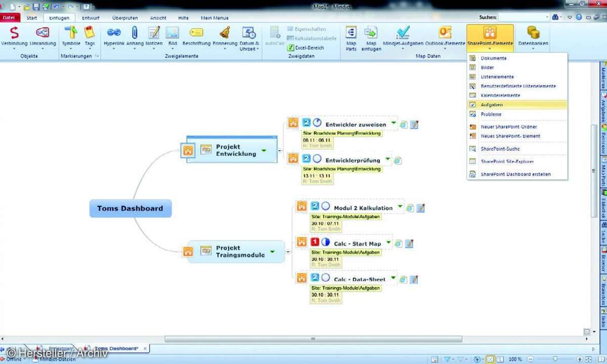Select Bilder from the SharePoint menu

click(517, 67)
